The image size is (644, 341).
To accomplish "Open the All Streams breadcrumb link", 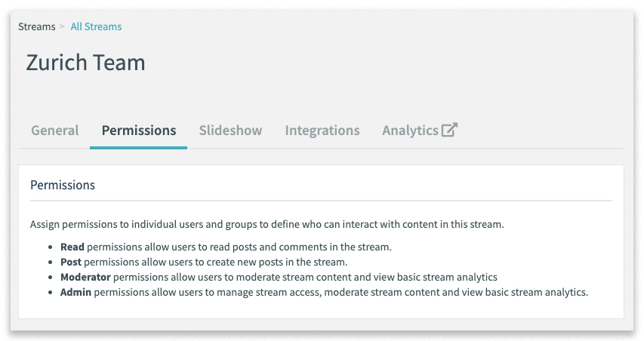I will click(x=96, y=26).
